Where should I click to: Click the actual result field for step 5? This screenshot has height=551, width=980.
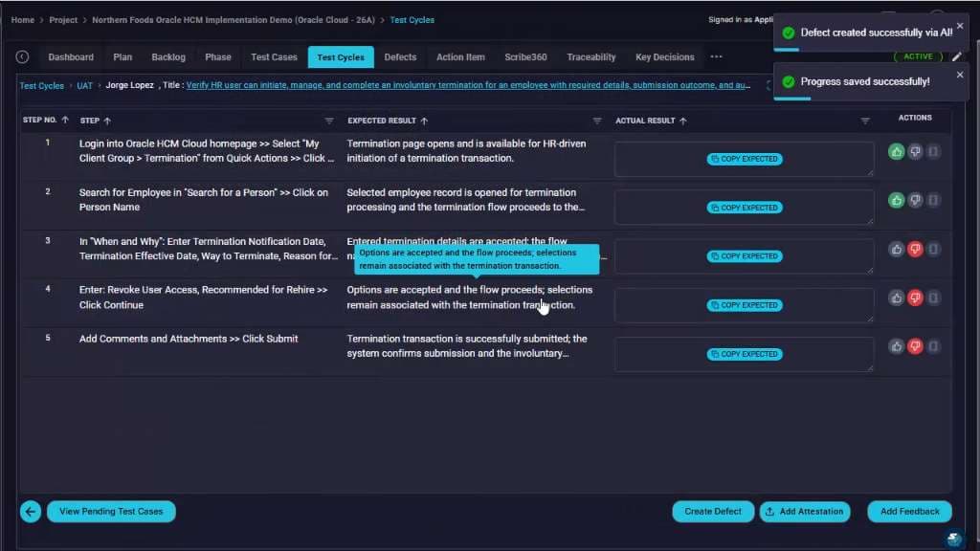(x=744, y=354)
